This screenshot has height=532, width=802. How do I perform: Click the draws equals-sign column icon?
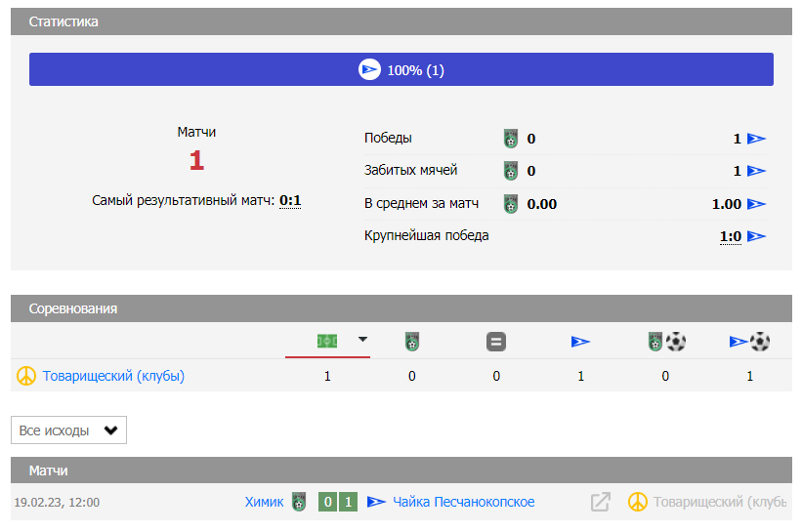(x=496, y=342)
